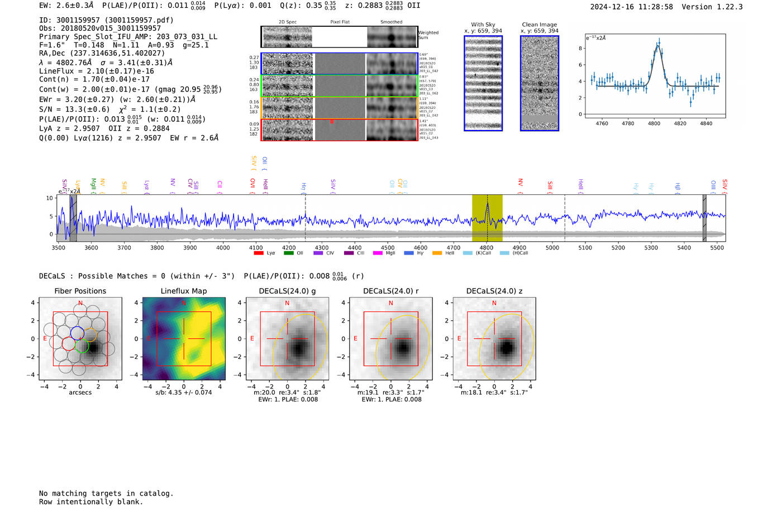Click the dashed vertical line near 4250
Viewport: 782px width, 532px height.
(306, 218)
